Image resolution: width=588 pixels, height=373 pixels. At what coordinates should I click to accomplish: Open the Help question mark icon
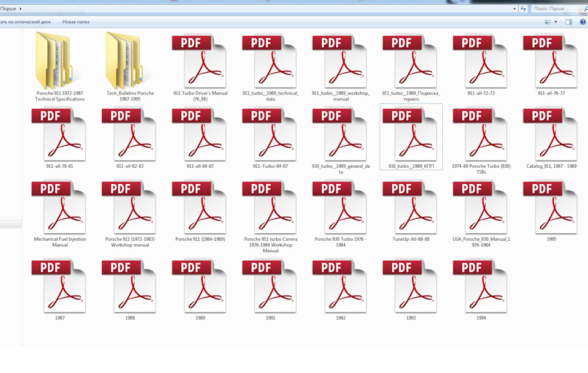coord(583,21)
